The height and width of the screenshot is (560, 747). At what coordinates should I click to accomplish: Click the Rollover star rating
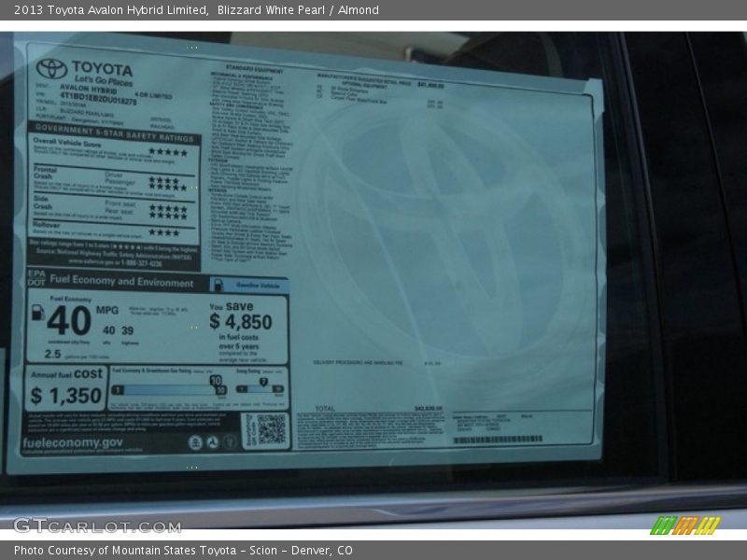(163, 232)
